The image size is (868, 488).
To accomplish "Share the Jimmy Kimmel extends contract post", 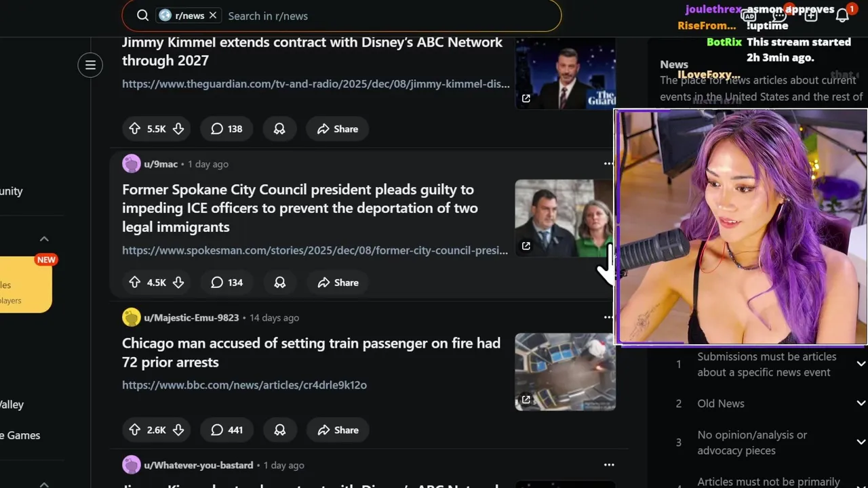I will click(x=337, y=129).
